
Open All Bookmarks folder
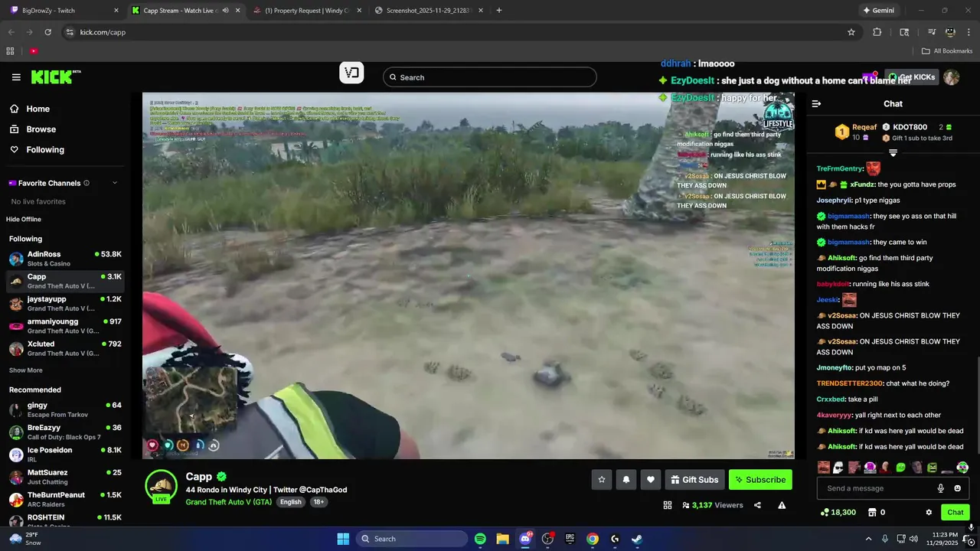click(x=947, y=51)
